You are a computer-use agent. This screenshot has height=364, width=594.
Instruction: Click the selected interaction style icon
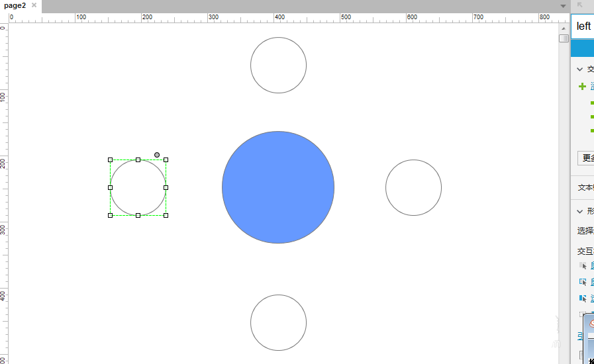point(583,298)
